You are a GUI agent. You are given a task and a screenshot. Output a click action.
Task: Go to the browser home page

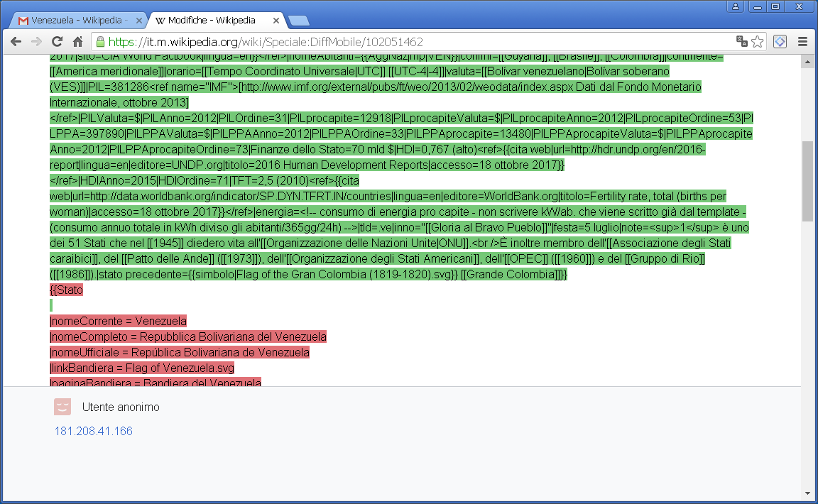[x=78, y=41]
